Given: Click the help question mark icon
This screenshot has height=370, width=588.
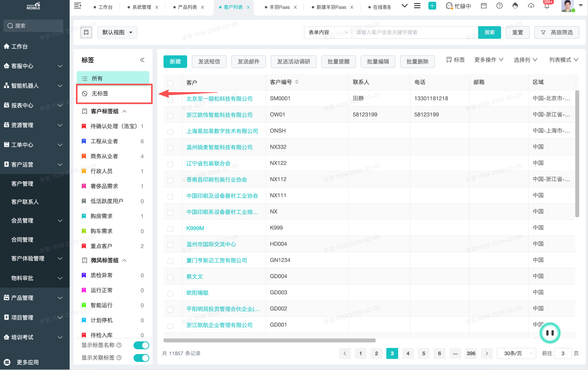Looking at the screenshot, I should click(x=499, y=6).
